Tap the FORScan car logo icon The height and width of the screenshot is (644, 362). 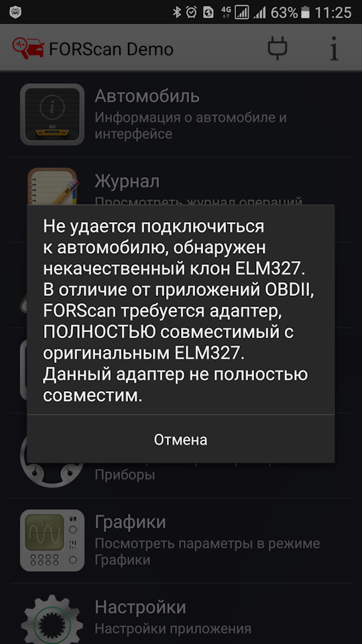coord(28,48)
